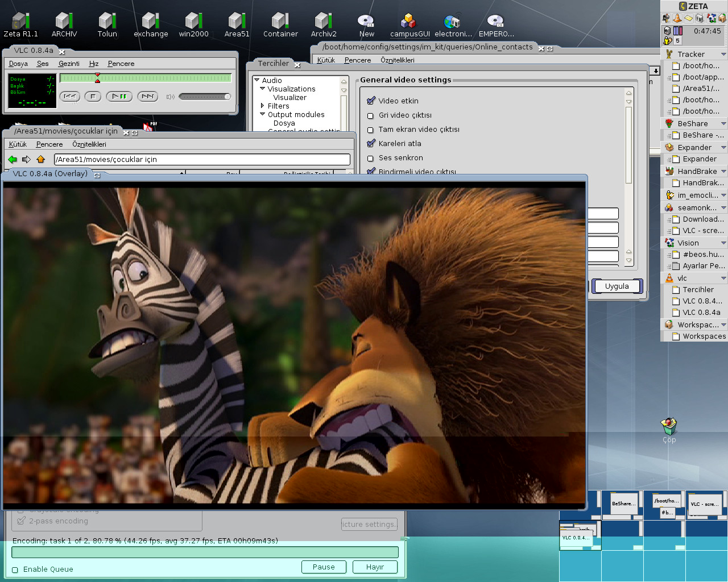728x582 pixels.
Task: Click the path field /Area51/movies/çocuklar için
Action: (x=202, y=159)
